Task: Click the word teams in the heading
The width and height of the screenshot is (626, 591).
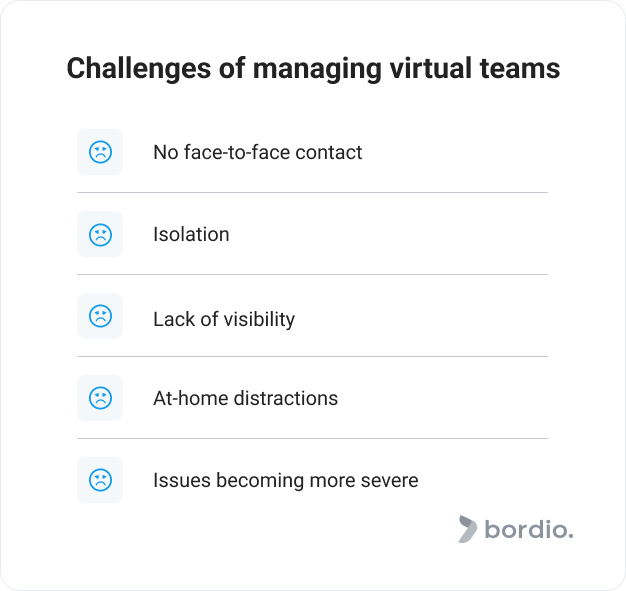Action: pos(520,69)
